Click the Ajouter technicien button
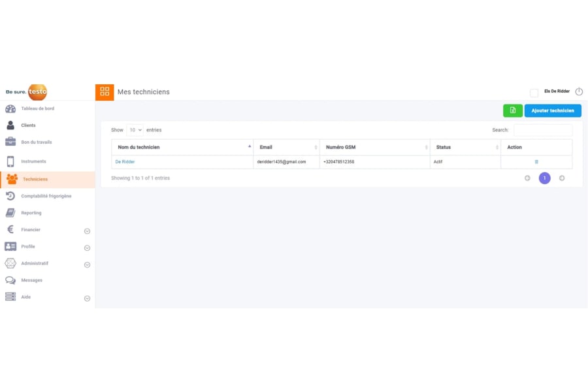The width and height of the screenshot is (588, 392). click(553, 110)
